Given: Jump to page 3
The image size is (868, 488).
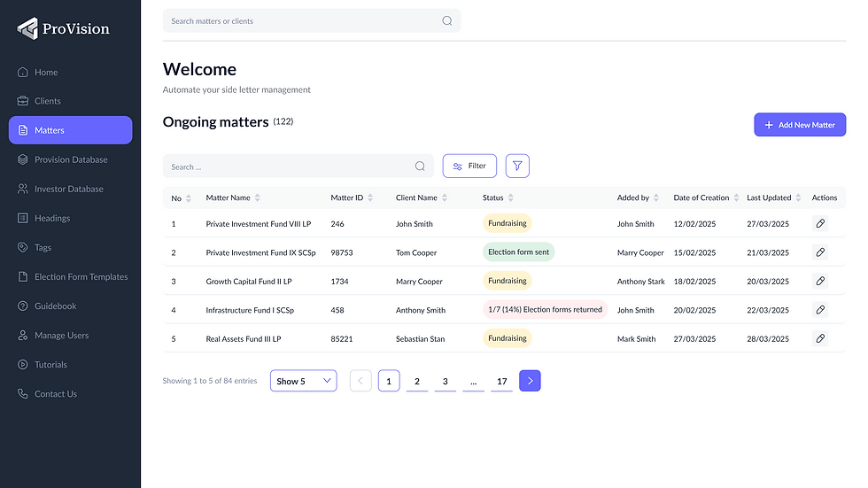Looking at the screenshot, I should point(445,381).
